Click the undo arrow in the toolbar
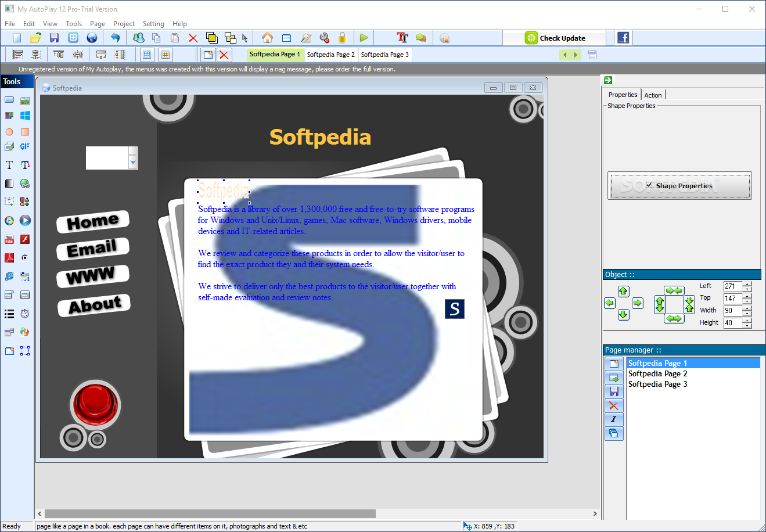 click(115, 38)
